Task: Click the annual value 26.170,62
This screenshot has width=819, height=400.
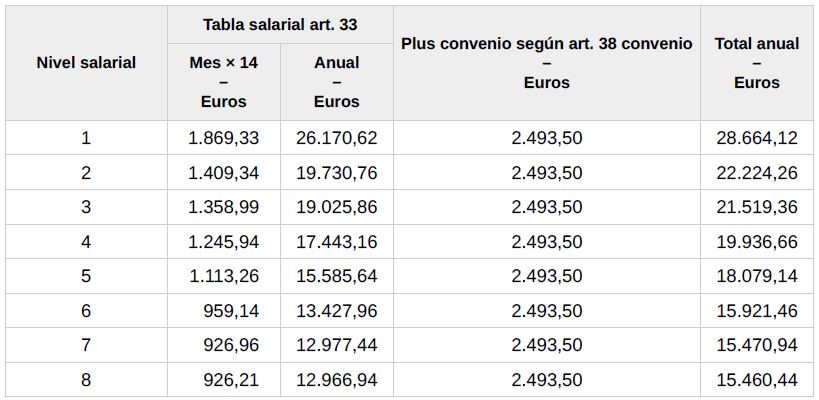Action: (336, 138)
